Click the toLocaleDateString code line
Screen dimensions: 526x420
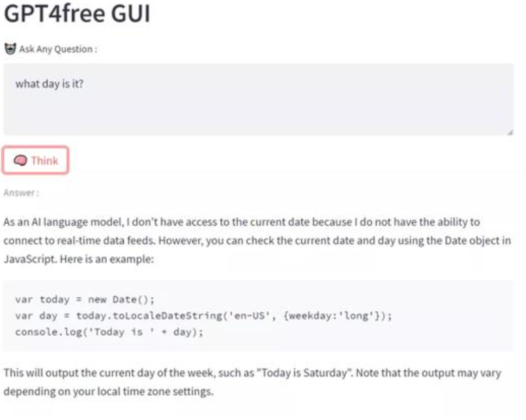(x=202, y=316)
